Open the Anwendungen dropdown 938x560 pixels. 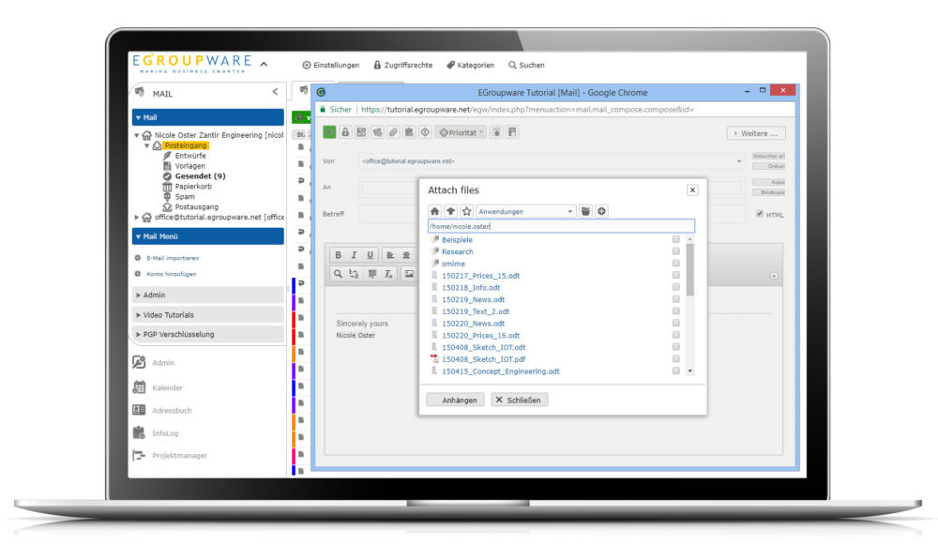525,212
